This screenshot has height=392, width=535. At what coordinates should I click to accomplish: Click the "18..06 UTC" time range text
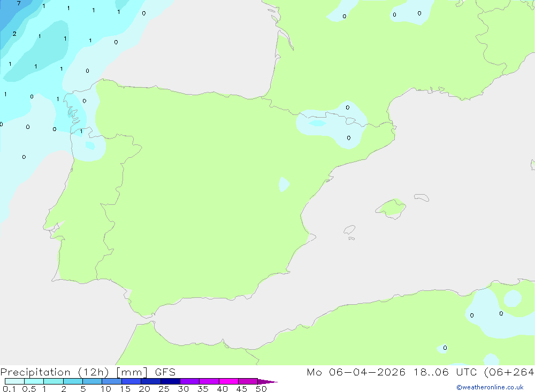[445, 372]
